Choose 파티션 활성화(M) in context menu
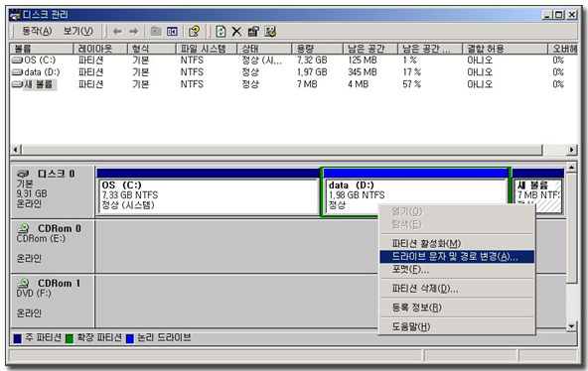The height and width of the screenshot is (371, 588). click(x=457, y=244)
